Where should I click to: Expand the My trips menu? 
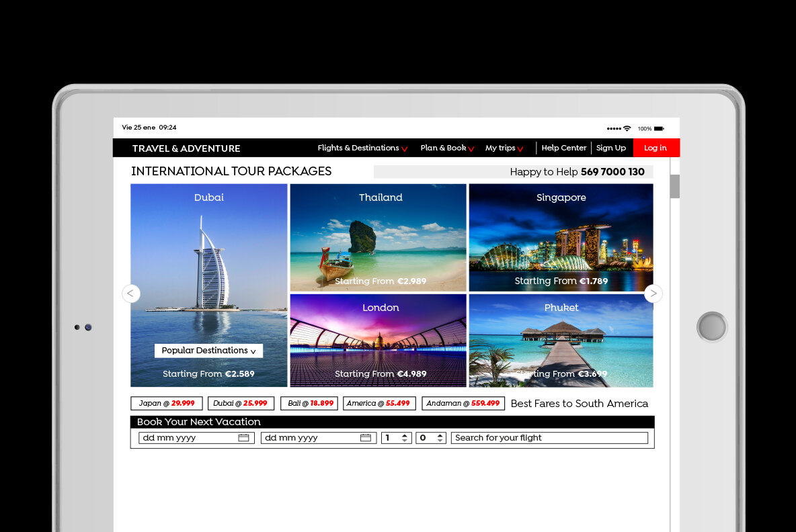pos(504,148)
